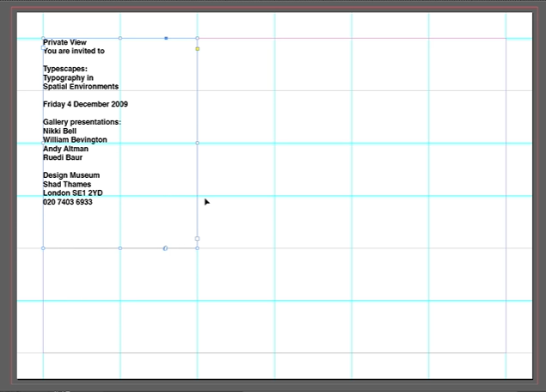
Task: Click the 'Private View' text line
Action: (x=64, y=42)
